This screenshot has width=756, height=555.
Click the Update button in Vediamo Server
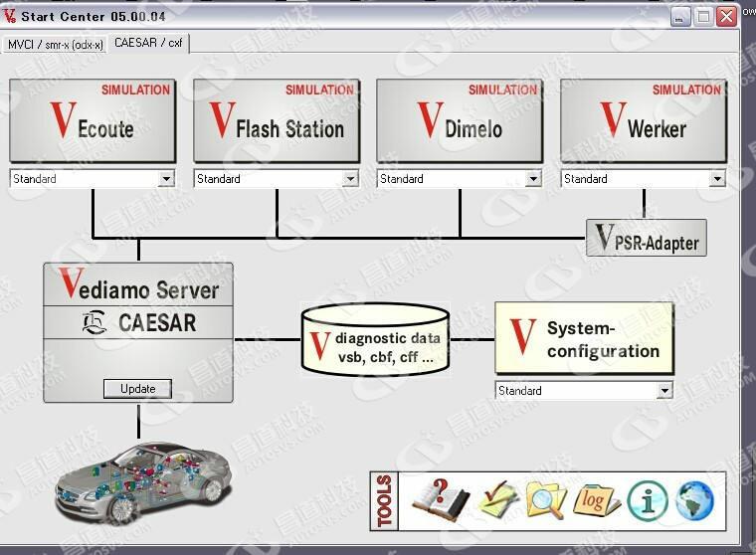(x=137, y=389)
